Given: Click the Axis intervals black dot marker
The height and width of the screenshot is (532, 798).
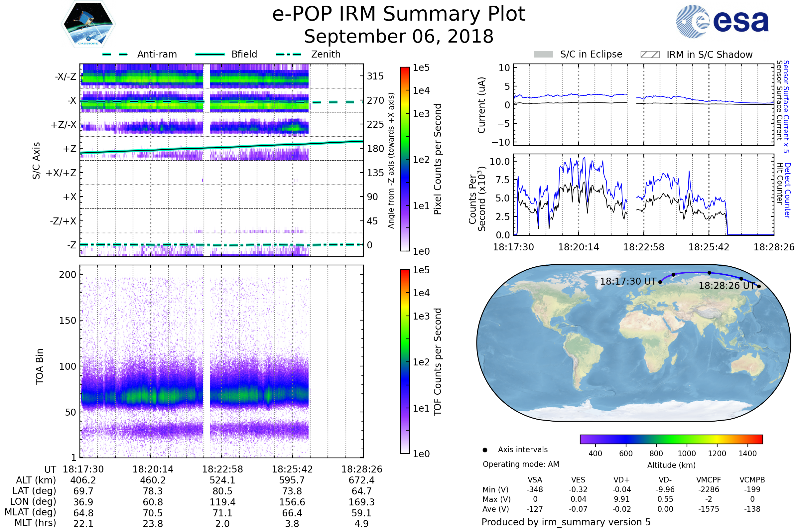Looking at the screenshot, I should (485, 450).
